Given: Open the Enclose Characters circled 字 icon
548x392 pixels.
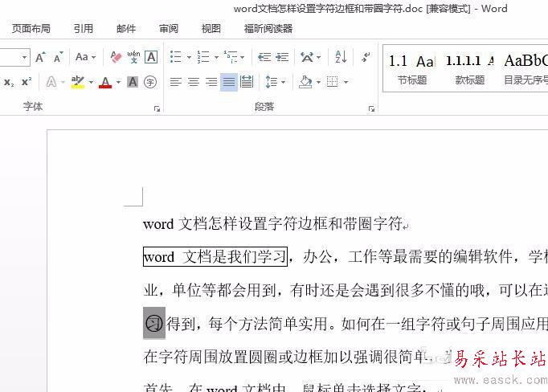Looking at the screenshot, I should [x=150, y=83].
